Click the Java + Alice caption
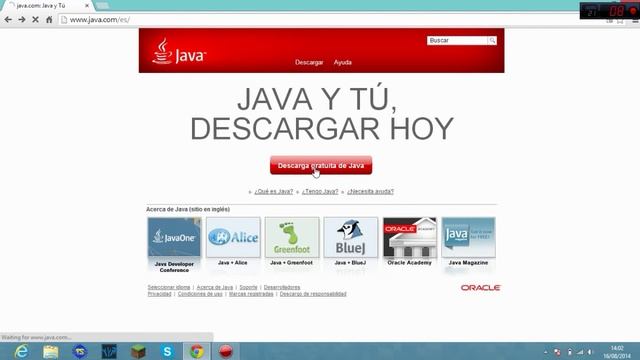The width and height of the screenshot is (640, 360). coord(233,263)
